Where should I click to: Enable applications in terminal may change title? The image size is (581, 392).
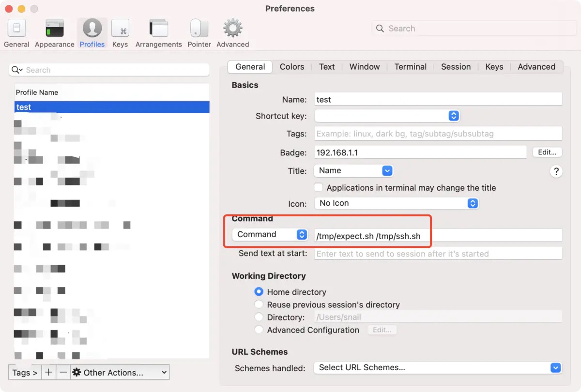[319, 188]
